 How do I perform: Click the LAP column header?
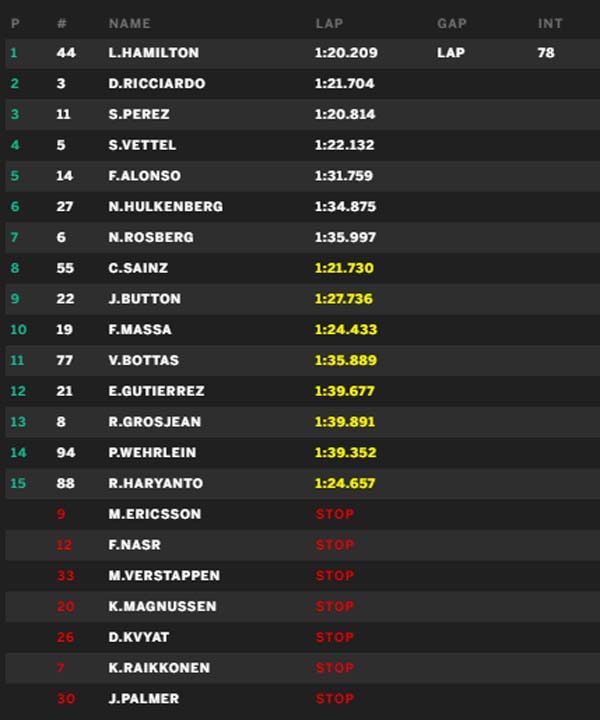coord(329,23)
